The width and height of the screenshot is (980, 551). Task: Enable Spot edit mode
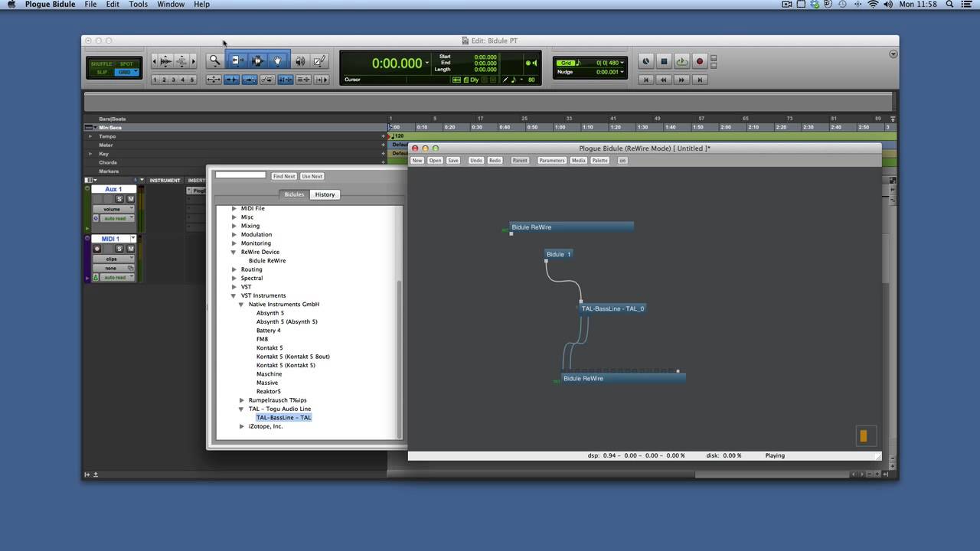tap(126, 64)
